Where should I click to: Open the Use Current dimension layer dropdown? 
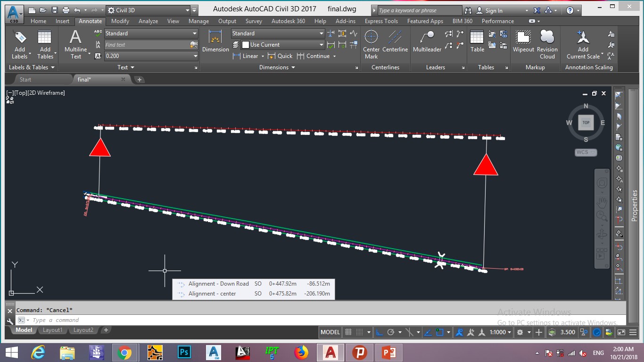click(282, 45)
